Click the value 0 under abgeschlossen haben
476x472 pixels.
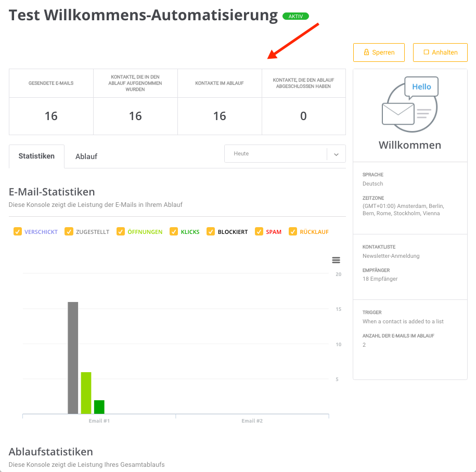[x=303, y=116]
